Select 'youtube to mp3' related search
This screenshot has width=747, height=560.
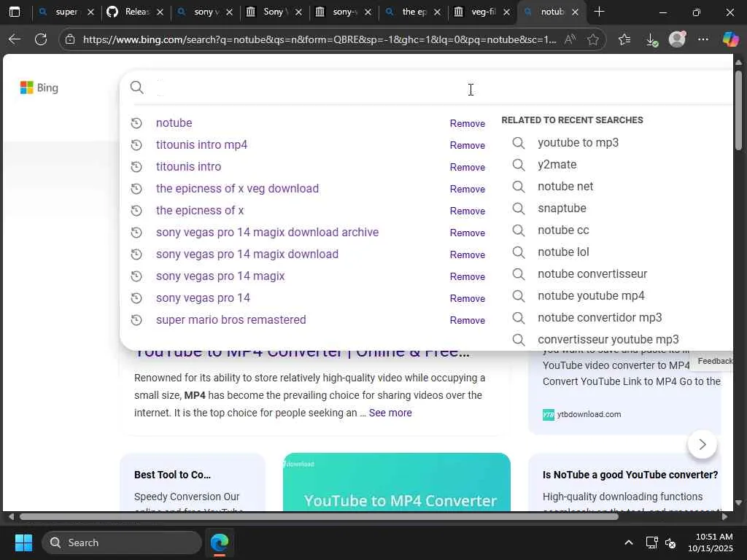click(578, 142)
